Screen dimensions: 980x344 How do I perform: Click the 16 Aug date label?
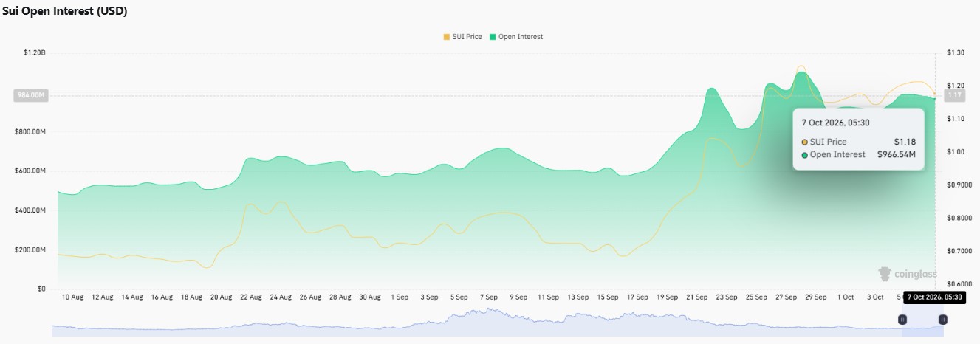162,297
